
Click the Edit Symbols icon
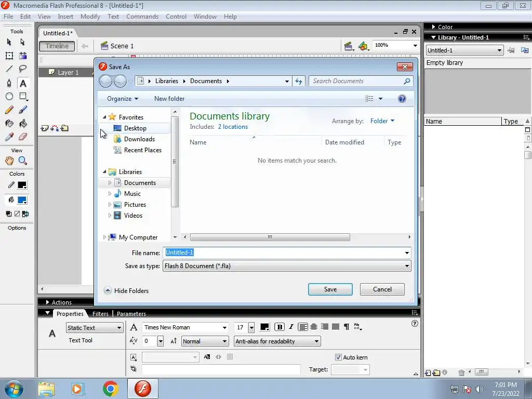point(363,46)
